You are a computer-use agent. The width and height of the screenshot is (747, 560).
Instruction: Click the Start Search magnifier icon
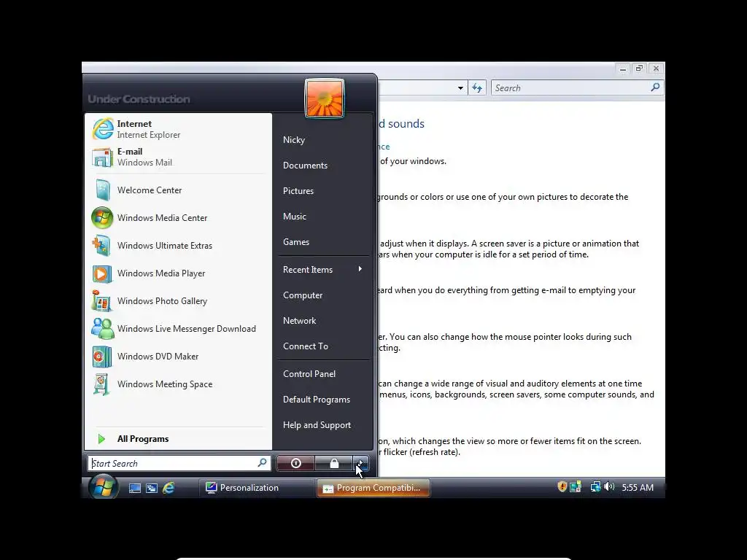(x=262, y=462)
